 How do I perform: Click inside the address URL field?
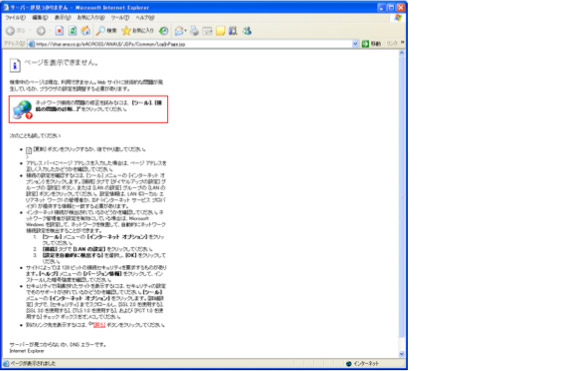[193, 44]
